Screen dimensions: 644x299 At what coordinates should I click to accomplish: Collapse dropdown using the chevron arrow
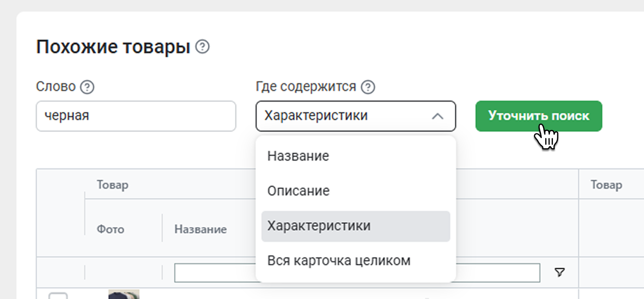tap(437, 116)
